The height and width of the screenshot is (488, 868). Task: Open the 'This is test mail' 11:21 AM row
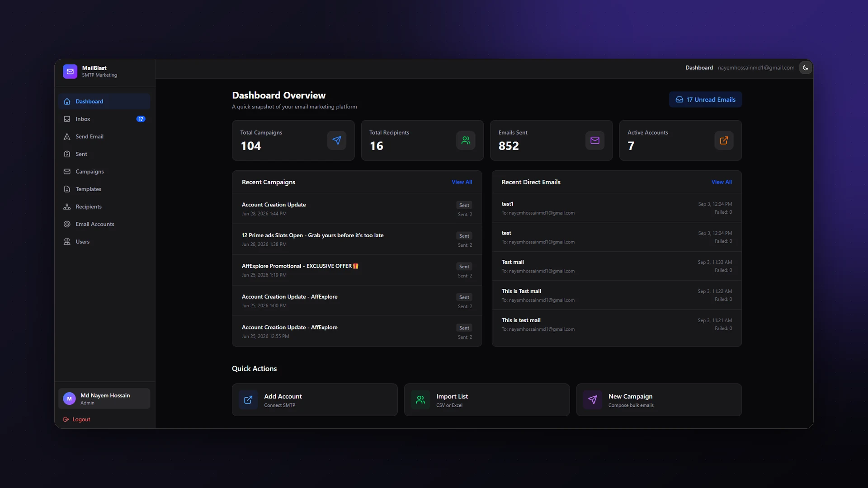[617, 324]
